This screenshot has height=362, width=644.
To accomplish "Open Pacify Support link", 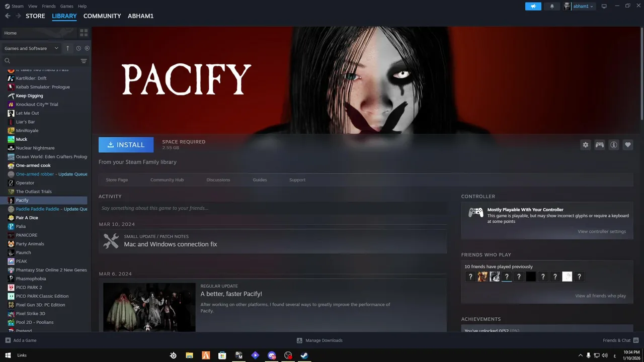I will pos(297,179).
